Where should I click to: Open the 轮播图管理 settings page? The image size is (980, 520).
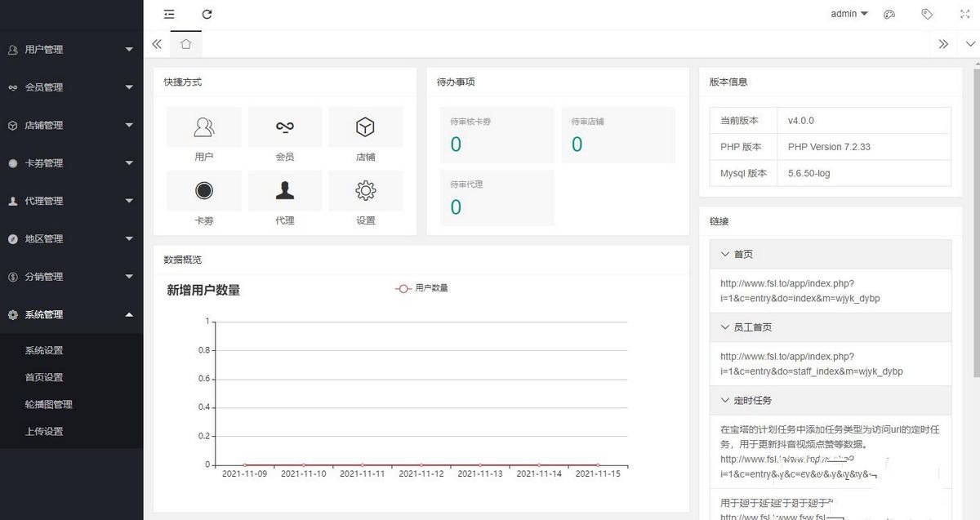[49, 404]
